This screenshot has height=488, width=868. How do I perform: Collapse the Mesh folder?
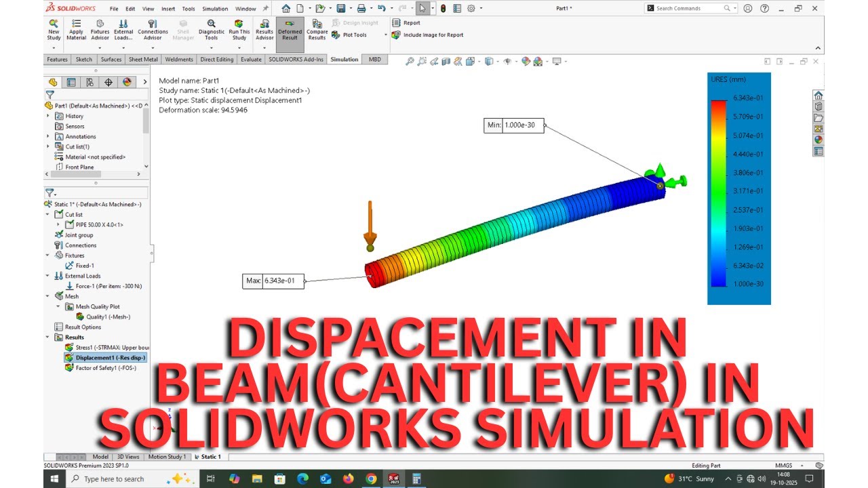point(48,296)
